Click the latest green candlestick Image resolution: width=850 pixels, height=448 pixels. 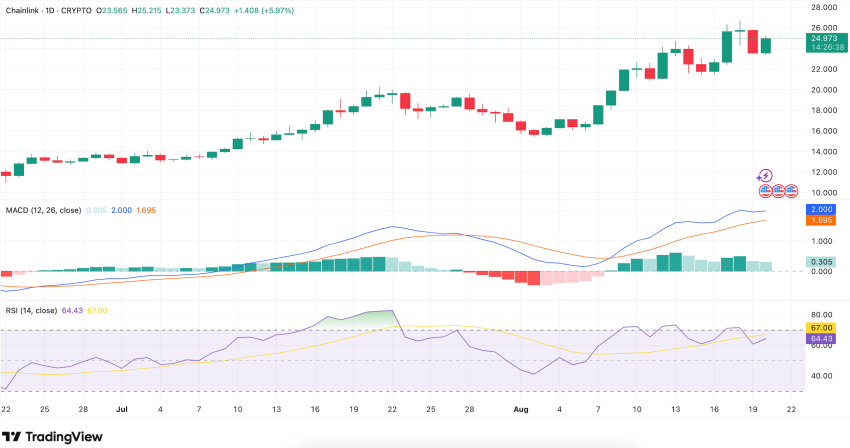pos(766,45)
